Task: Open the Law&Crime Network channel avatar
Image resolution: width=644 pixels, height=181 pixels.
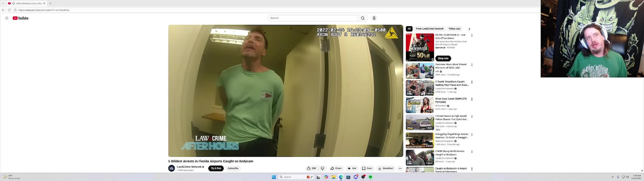Action: pyautogui.click(x=172, y=168)
